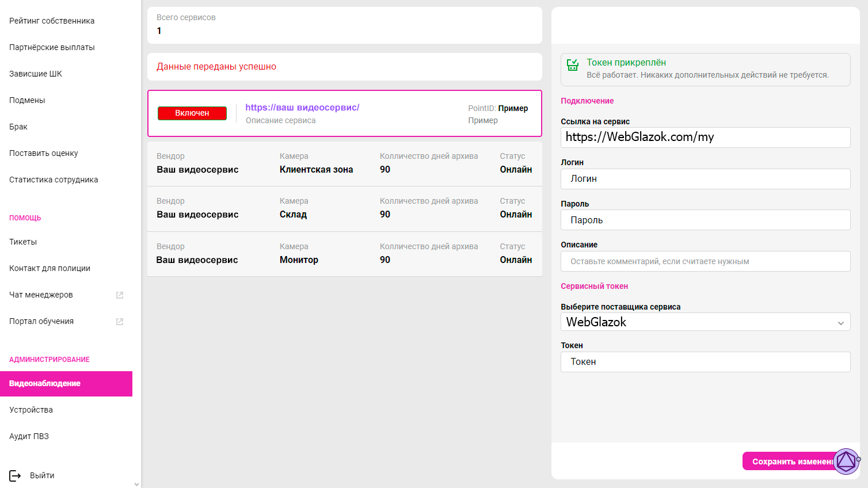Click external link icon beside Чат менеджеров
Viewport: 868px width, 488px height.
pos(120,295)
